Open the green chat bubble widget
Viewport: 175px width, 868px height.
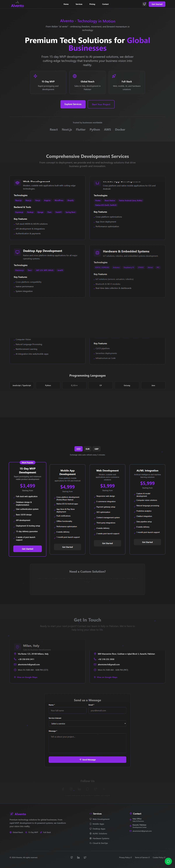click(168, 861)
